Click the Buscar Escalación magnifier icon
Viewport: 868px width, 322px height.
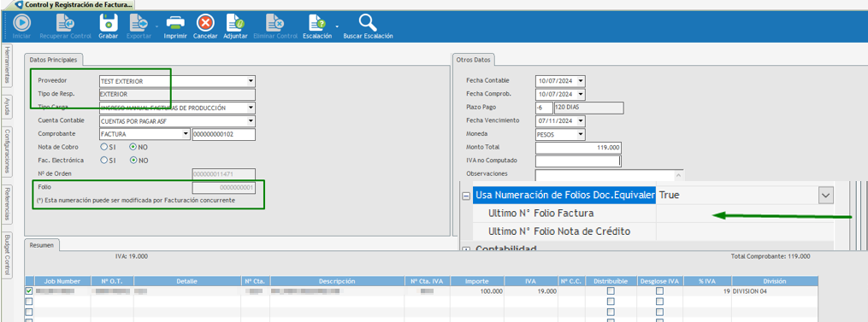tap(368, 23)
